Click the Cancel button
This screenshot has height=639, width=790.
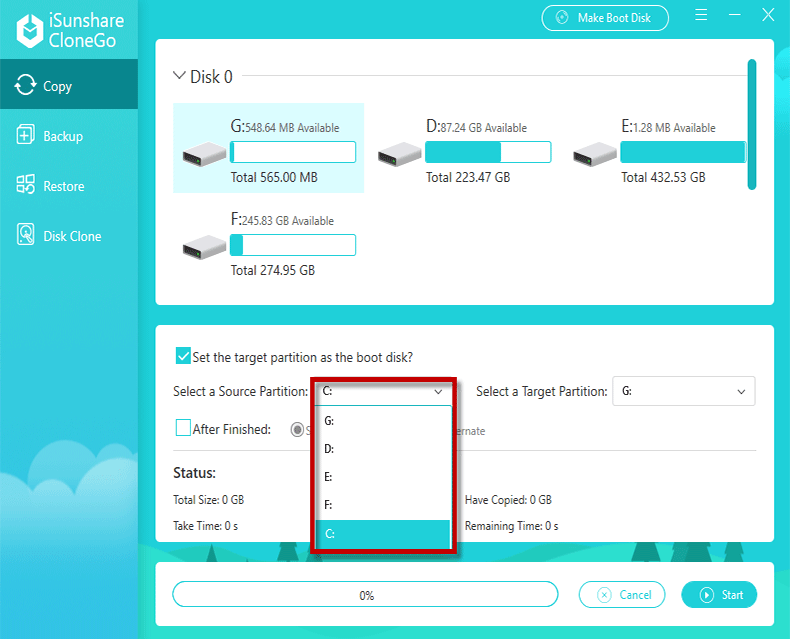(x=622, y=595)
